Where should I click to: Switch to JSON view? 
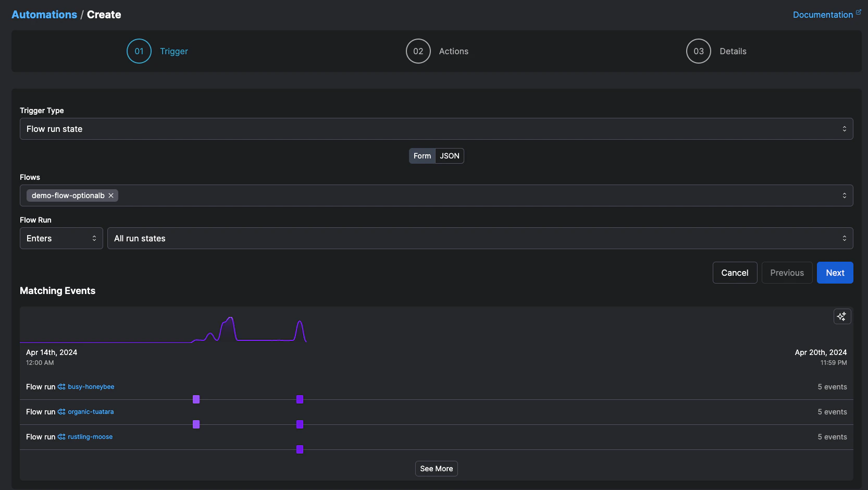[x=449, y=156]
